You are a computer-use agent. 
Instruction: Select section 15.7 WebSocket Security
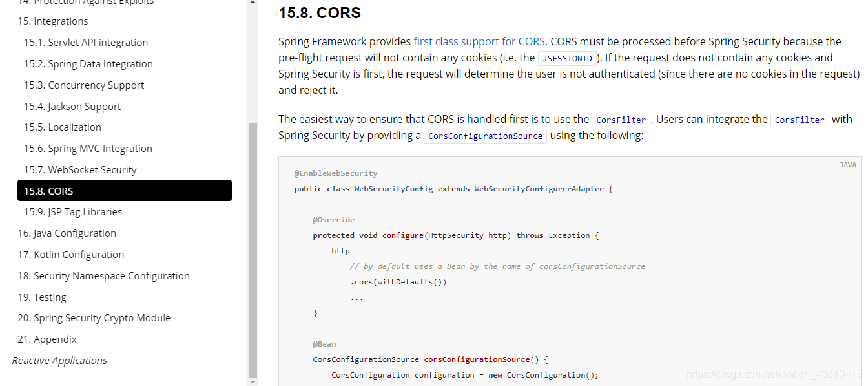(79, 169)
